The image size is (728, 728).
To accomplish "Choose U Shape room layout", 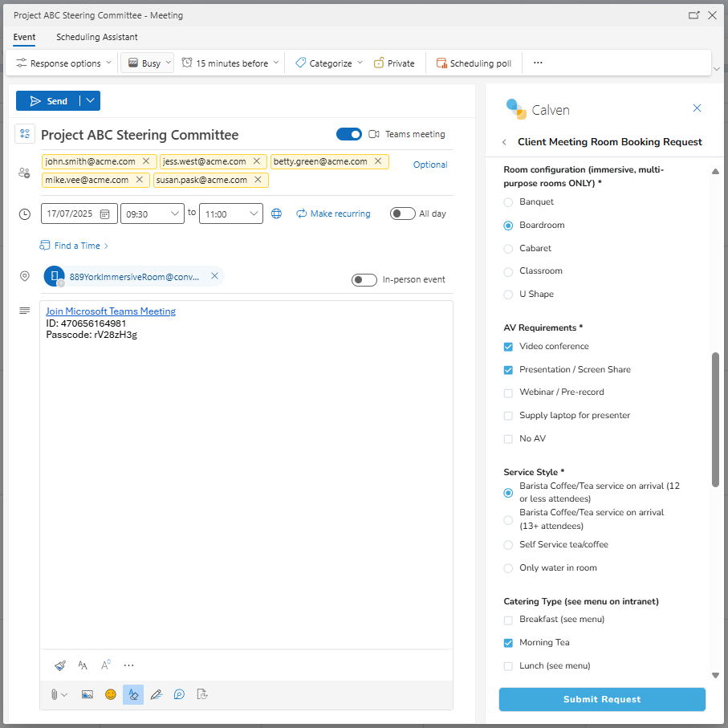I will pyautogui.click(x=508, y=295).
